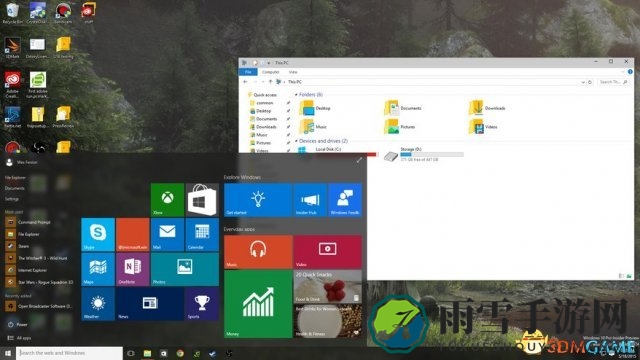Launch the Skype tile
Screen dimensions: 640x360
(x=98, y=234)
